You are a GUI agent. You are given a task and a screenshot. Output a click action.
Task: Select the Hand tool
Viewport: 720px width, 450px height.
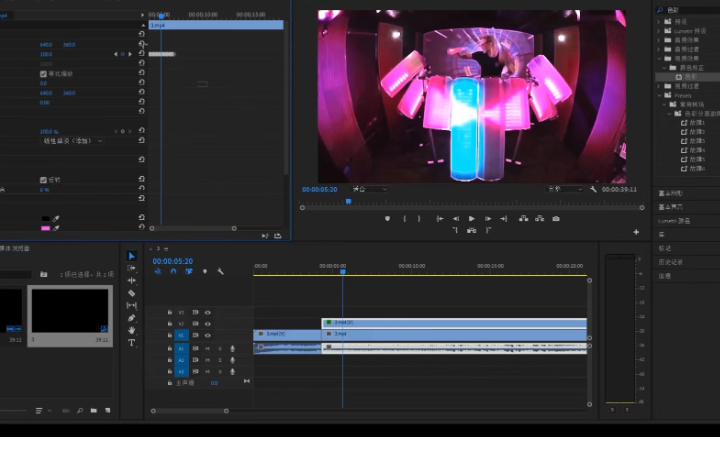131,330
